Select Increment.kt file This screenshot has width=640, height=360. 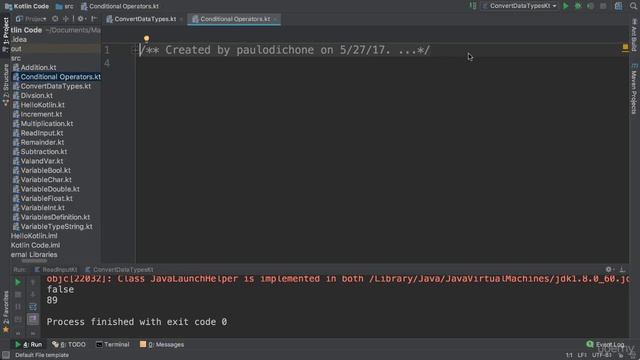click(41, 114)
